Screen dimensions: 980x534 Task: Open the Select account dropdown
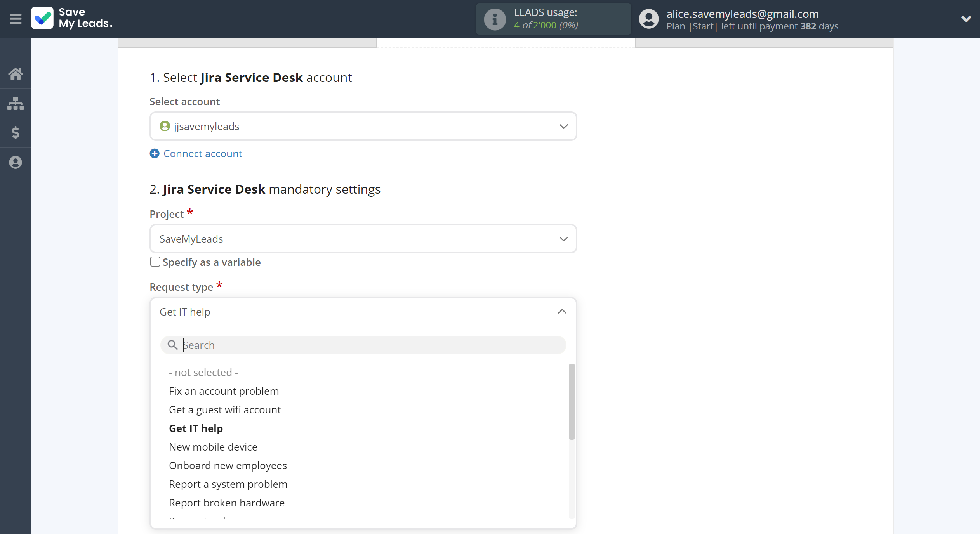click(x=363, y=126)
